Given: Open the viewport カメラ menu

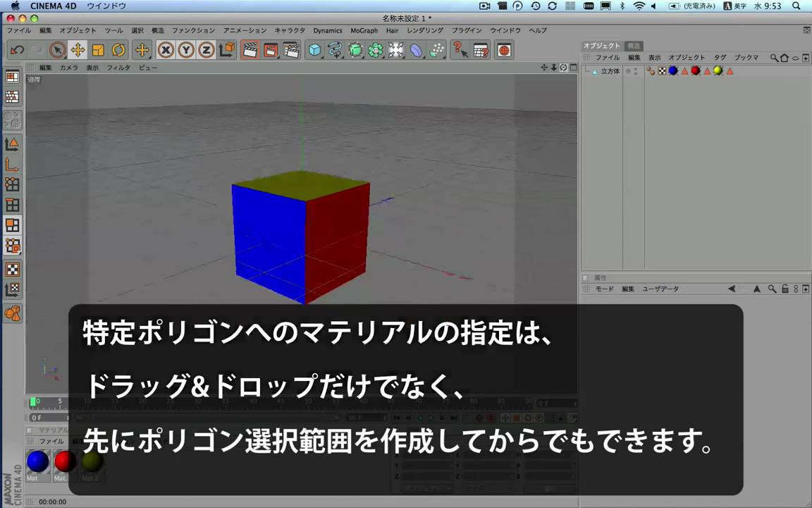Looking at the screenshot, I should tap(69, 68).
